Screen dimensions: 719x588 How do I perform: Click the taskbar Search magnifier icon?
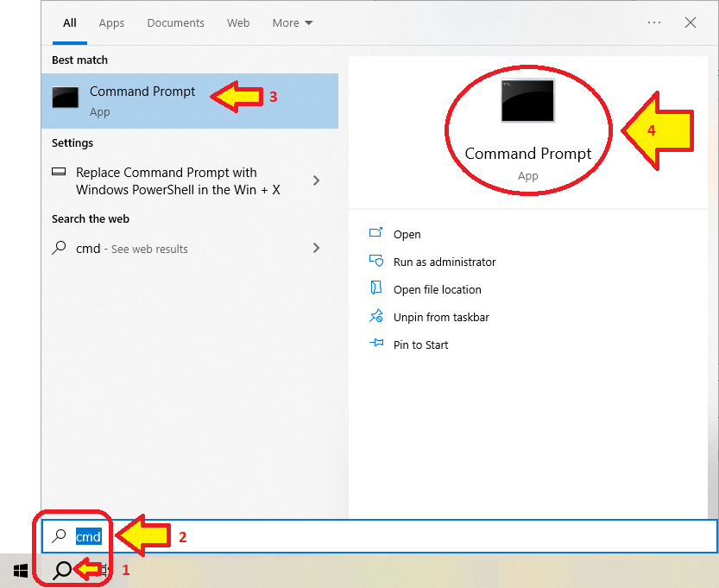click(x=62, y=571)
